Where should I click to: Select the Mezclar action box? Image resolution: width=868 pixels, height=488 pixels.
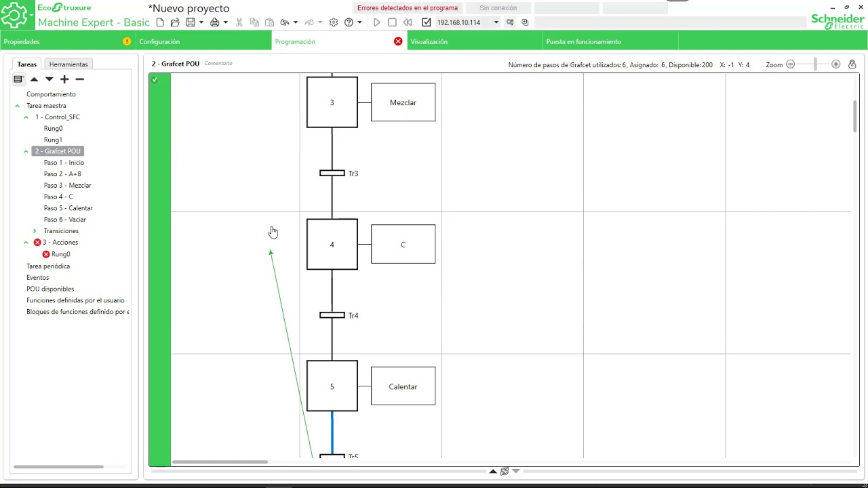(x=403, y=102)
